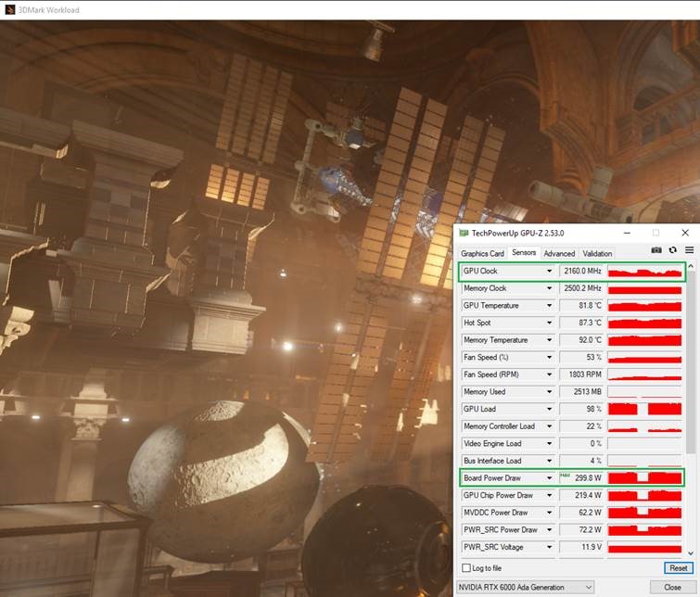Image resolution: width=700 pixels, height=597 pixels.
Task: Open the Memory Controller Load dropdown
Action: tap(549, 426)
